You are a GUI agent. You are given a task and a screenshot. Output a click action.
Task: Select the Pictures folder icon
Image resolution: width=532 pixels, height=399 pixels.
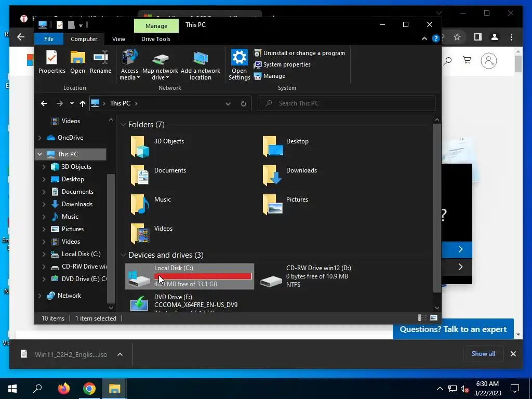point(273,205)
